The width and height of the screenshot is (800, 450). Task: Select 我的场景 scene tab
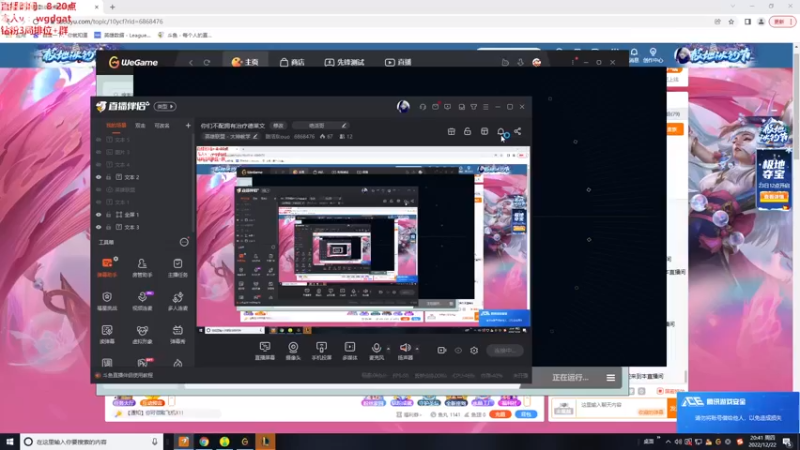[x=116, y=126]
